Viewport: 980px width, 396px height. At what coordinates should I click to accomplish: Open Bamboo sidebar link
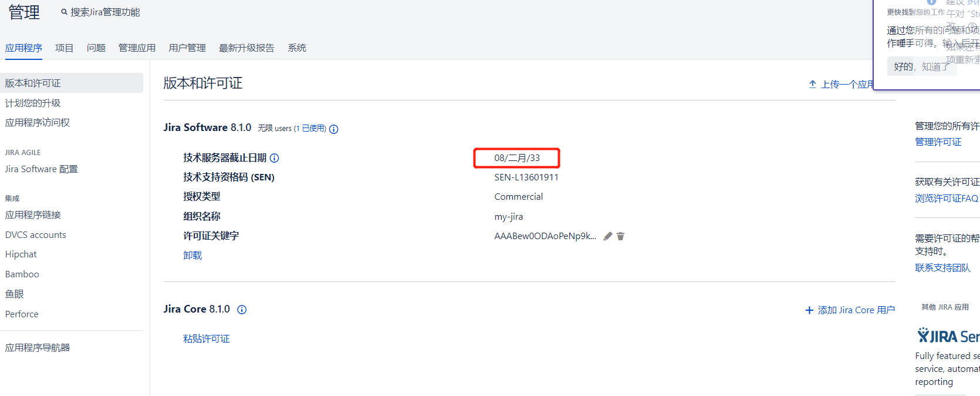click(x=22, y=274)
